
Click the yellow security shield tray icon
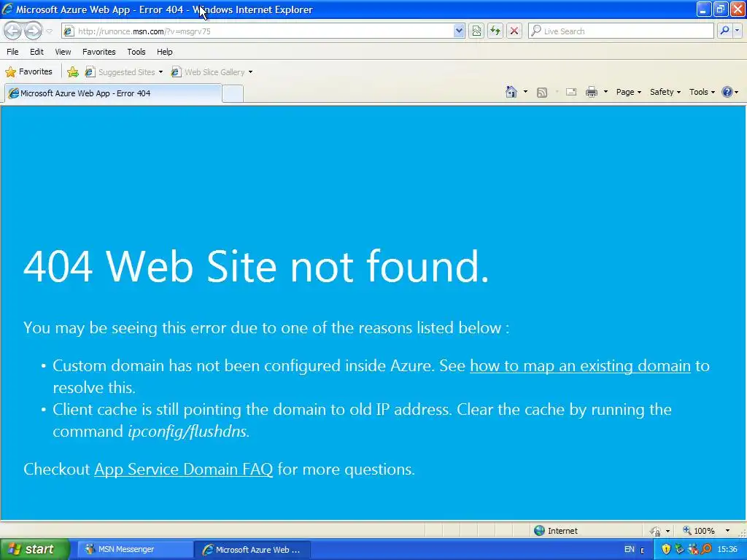pyautogui.click(x=666, y=550)
